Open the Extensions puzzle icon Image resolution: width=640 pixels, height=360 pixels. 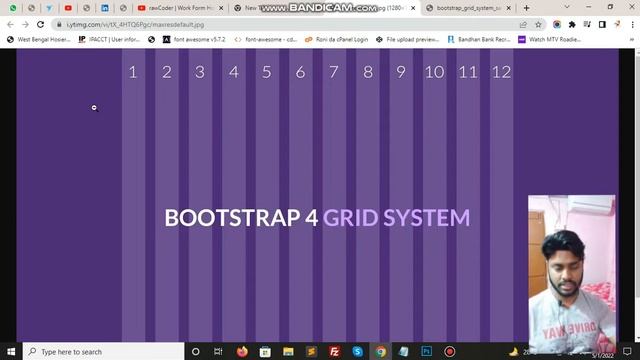(x=572, y=24)
